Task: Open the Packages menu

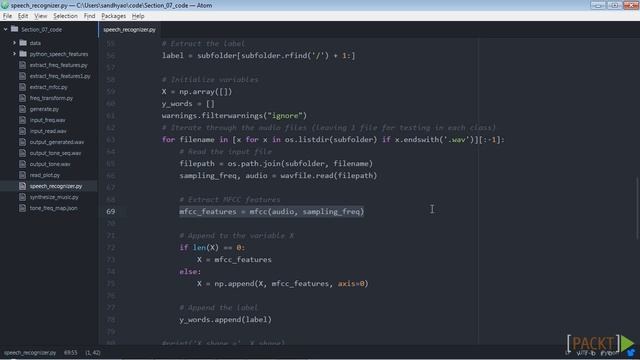Action: (x=113, y=16)
